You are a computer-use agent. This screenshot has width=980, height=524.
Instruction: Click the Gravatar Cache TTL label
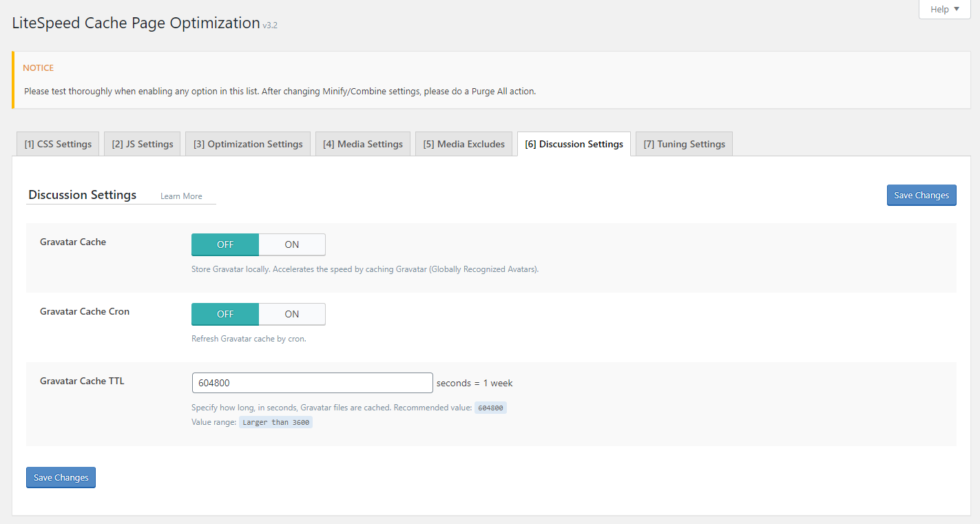(x=82, y=381)
